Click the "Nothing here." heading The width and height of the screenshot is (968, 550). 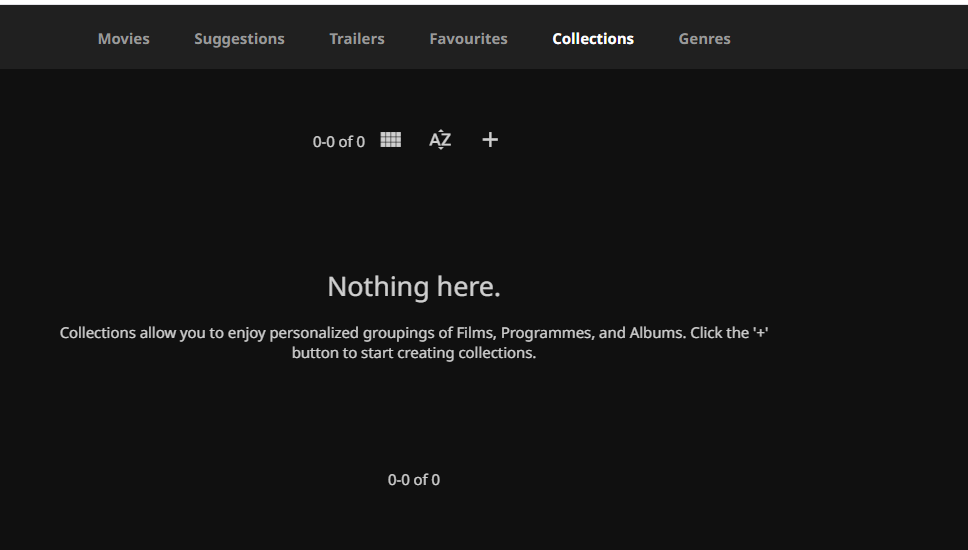coord(414,287)
